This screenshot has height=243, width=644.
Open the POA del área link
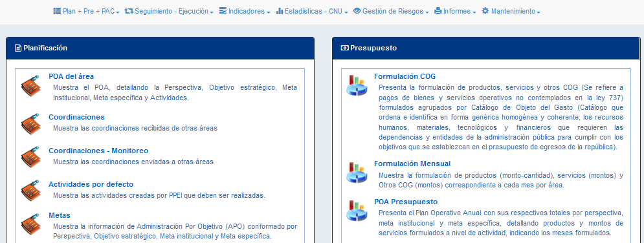tap(71, 76)
